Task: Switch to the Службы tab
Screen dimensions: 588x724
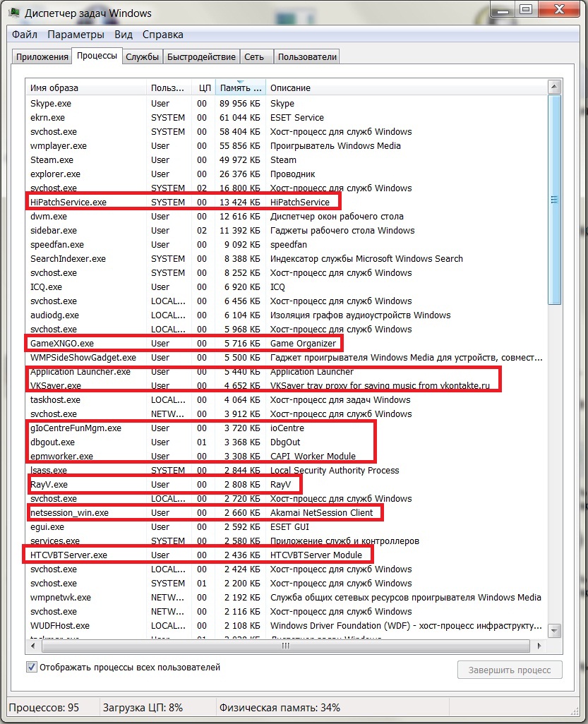Action: point(143,56)
